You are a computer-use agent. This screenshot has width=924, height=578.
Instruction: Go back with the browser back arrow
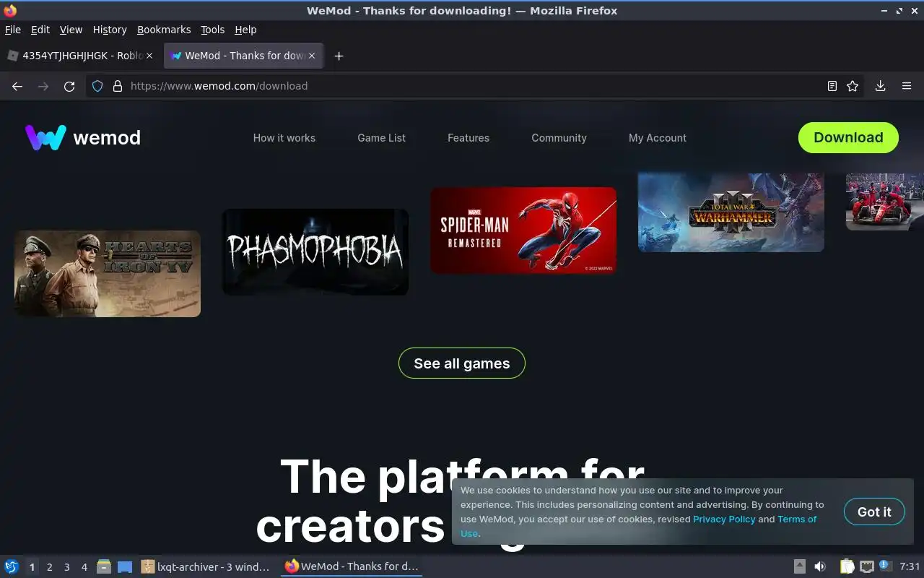[x=17, y=86]
